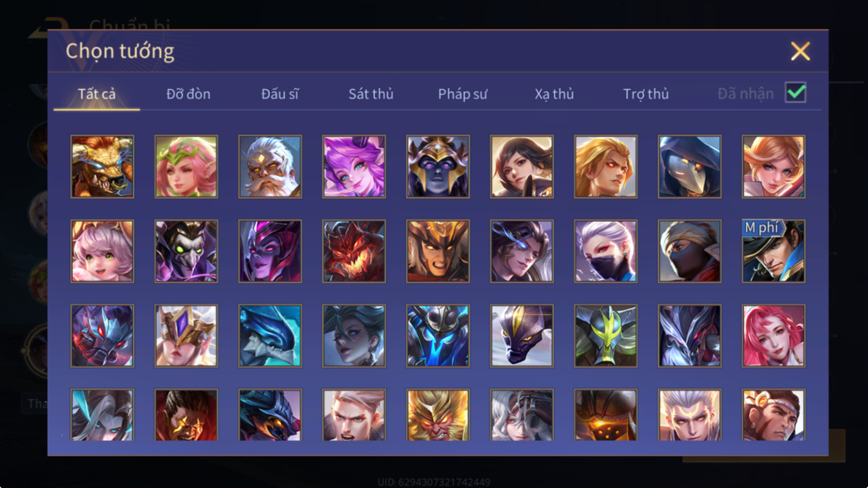The image size is (868, 488).
Task: Select the pink-haired woman hero portrait
Action: point(773,336)
